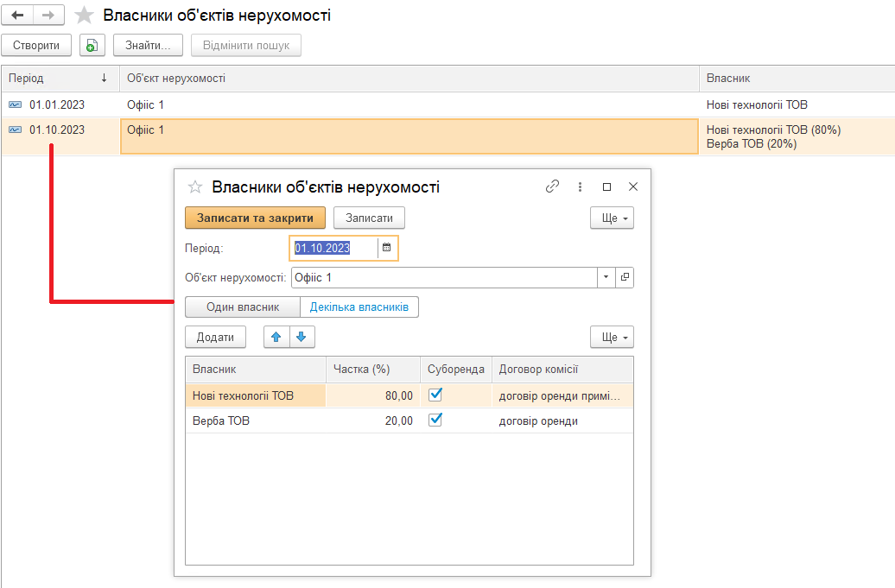Switch to Декілька власників tab
The height and width of the screenshot is (588, 895).
click(x=359, y=307)
